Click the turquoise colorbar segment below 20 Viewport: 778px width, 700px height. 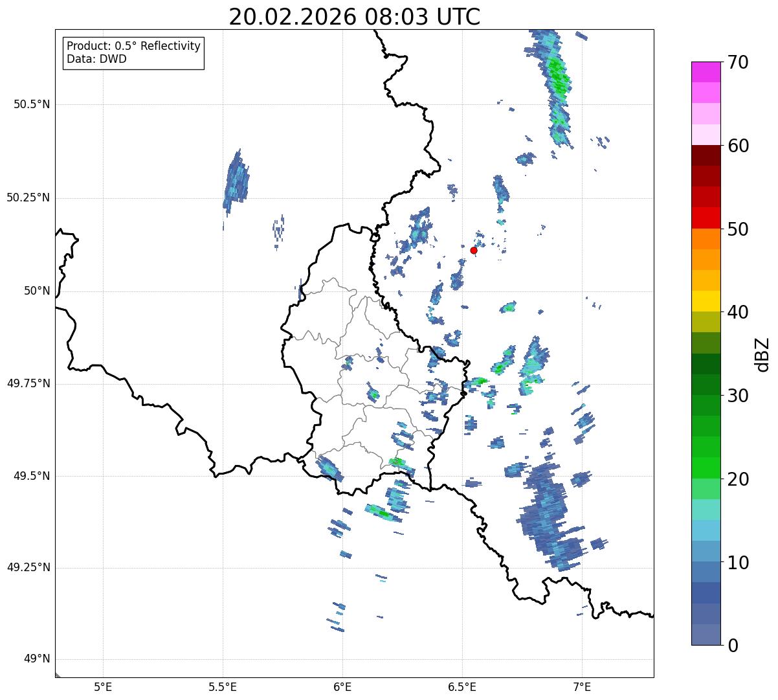pyautogui.click(x=706, y=509)
